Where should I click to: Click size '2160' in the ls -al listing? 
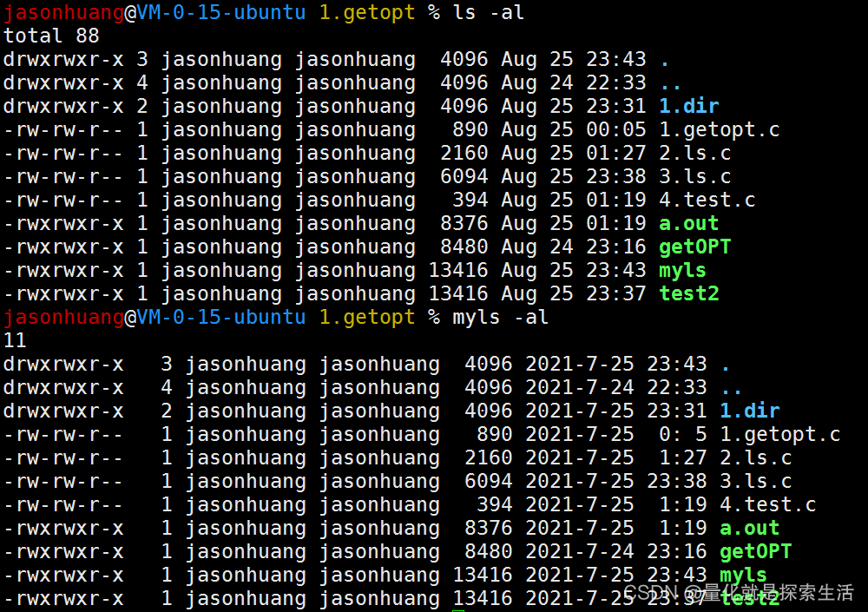click(x=464, y=153)
